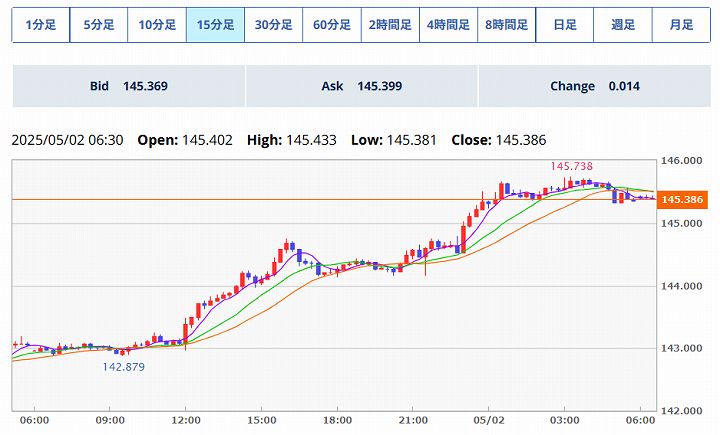Viewport: 720px width, 435px height.
Task: Select the 日足 daily chart tab
Action: coord(565,25)
